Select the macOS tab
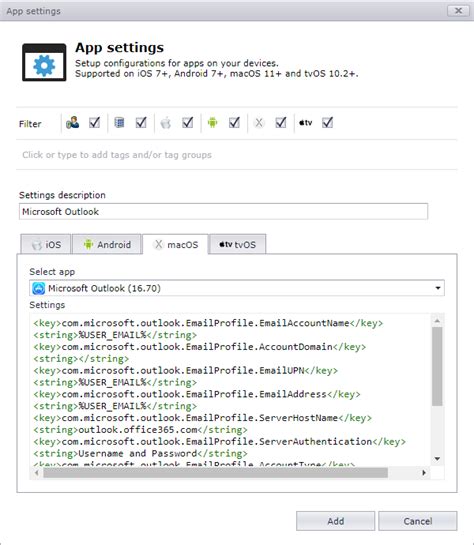Image resolution: width=474 pixels, height=545 pixels. (175, 244)
